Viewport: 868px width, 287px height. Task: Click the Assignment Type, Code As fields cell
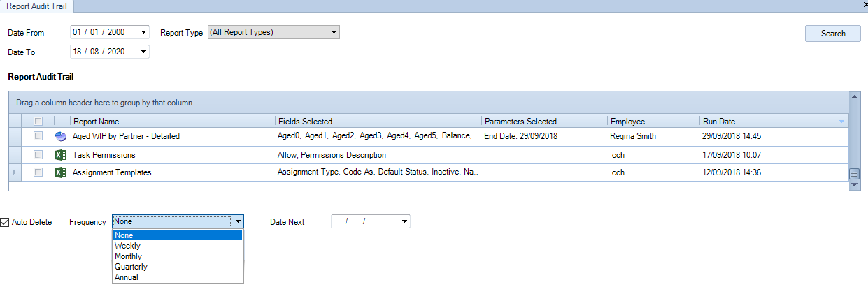click(378, 172)
